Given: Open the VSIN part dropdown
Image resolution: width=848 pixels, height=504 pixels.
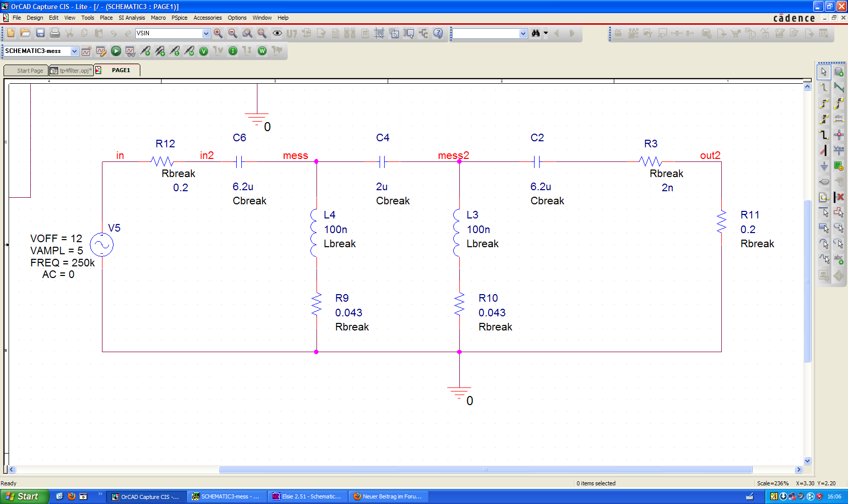Looking at the screenshot, I should click(206, 33).
